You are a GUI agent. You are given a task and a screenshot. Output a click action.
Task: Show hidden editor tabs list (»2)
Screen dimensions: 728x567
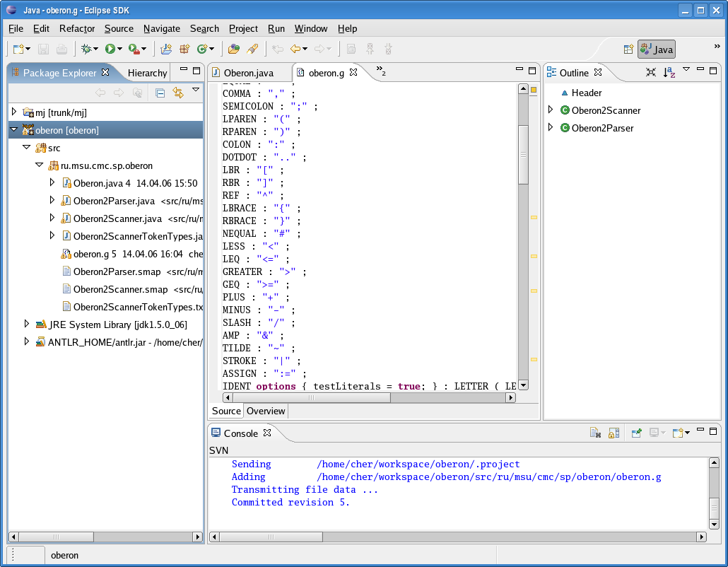(381, 71)
